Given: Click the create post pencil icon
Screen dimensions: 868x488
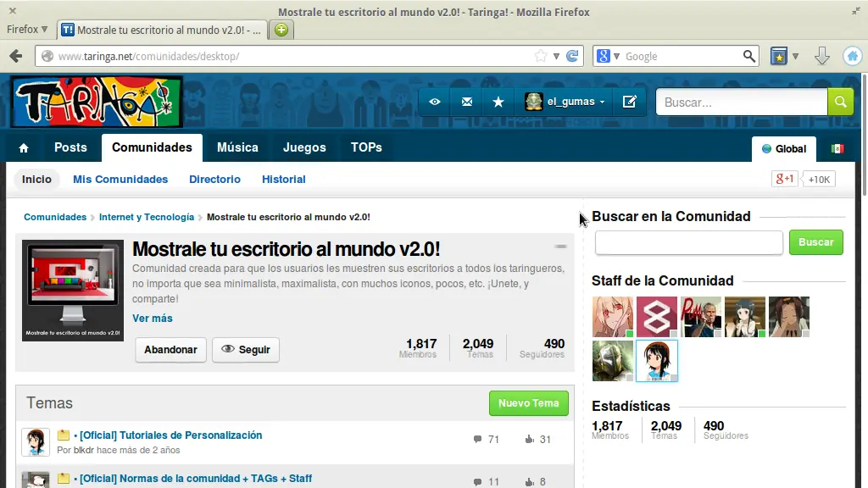Looking at the screenshot, I should (x=630, y=102).
